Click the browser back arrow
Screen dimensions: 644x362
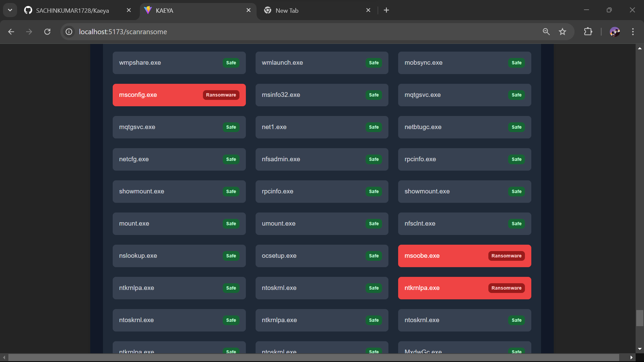11,32
